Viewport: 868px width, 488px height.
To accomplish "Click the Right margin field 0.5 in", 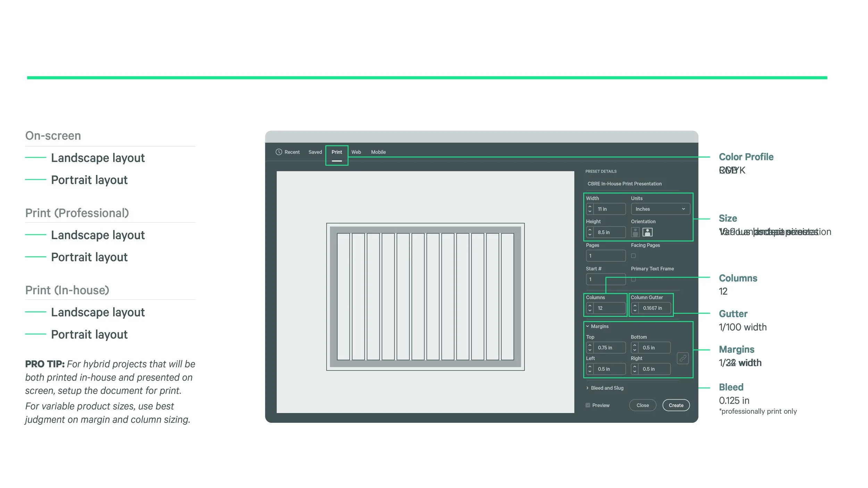I will (651, 369).
